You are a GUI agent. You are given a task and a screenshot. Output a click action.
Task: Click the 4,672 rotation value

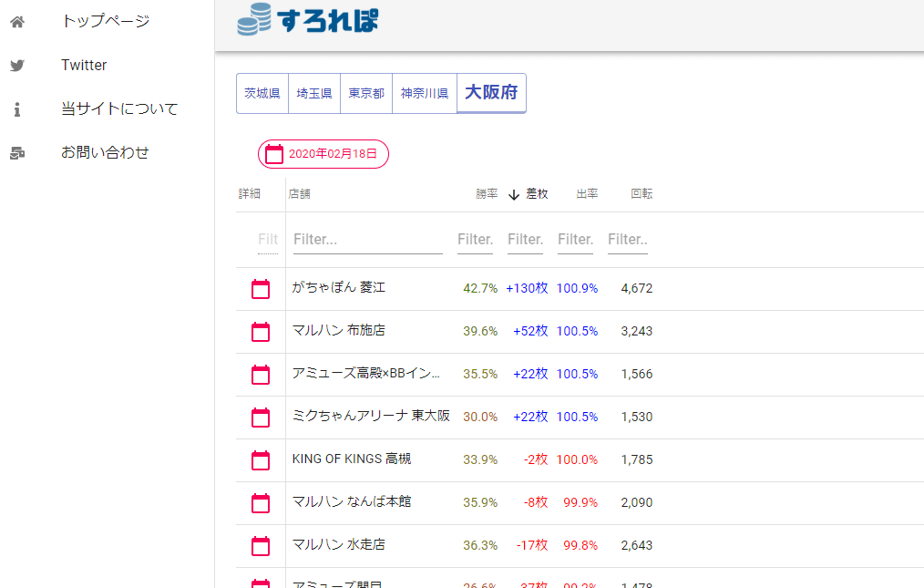pyautogui.click(x=637, y=288)
